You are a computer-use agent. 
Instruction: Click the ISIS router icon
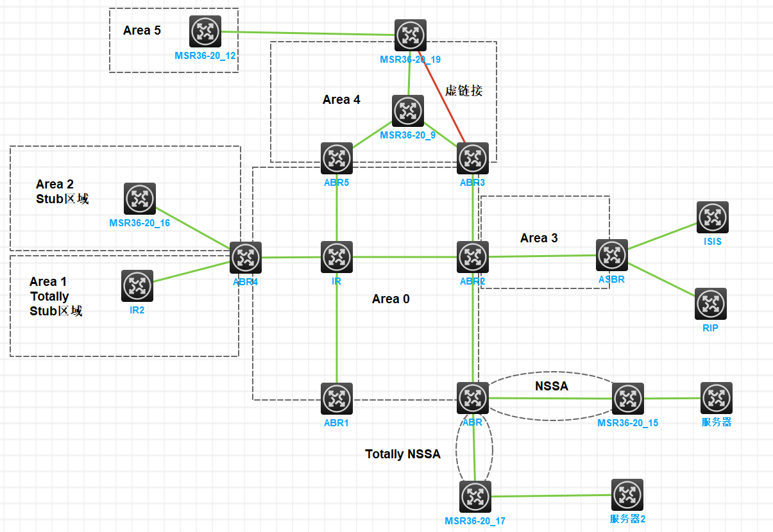click(713, 217)
